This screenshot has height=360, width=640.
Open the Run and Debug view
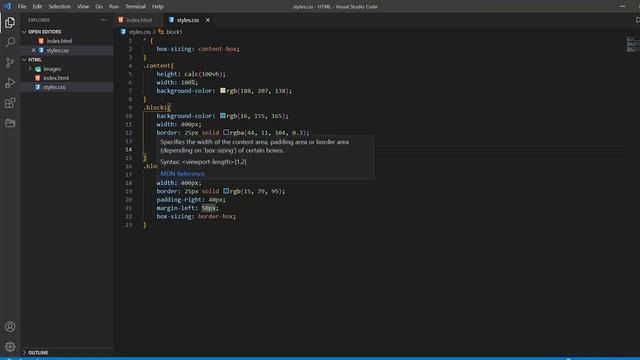point(10,83)
